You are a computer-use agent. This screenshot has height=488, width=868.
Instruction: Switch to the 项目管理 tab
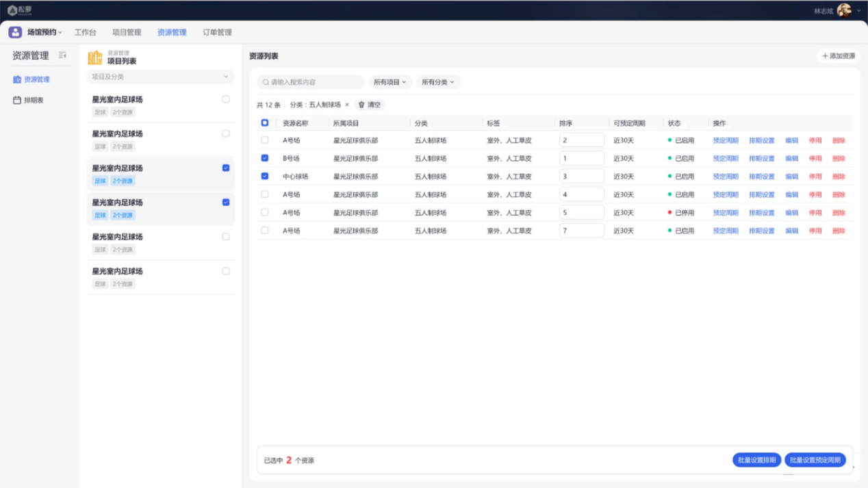click(127, 32)
